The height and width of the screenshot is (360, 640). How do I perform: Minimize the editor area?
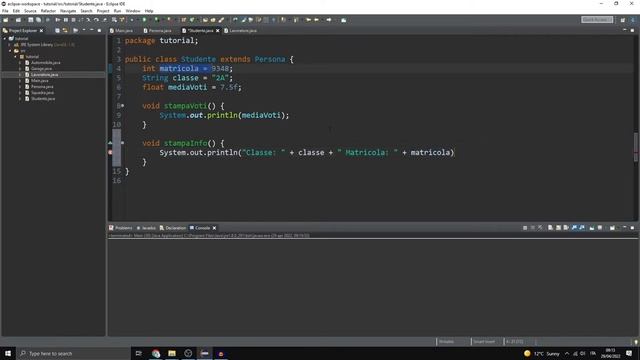624,30
